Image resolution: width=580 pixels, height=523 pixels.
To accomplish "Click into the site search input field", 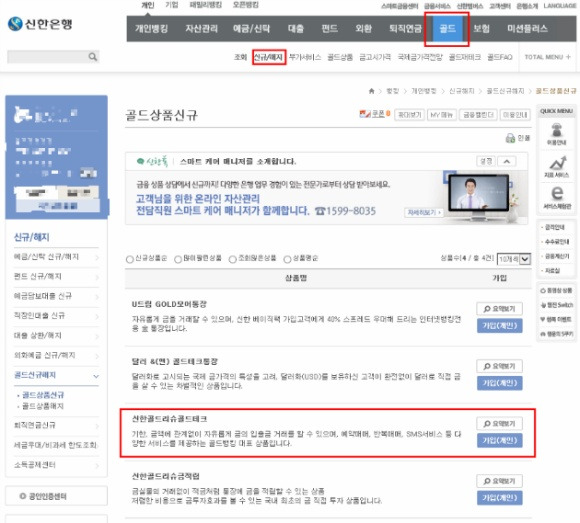I will click(x=47, y=57).
